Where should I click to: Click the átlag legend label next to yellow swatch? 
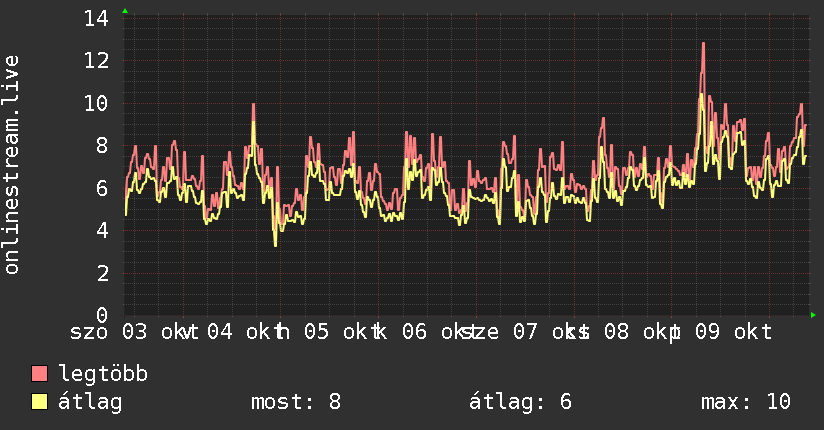[x=90, y=403]
